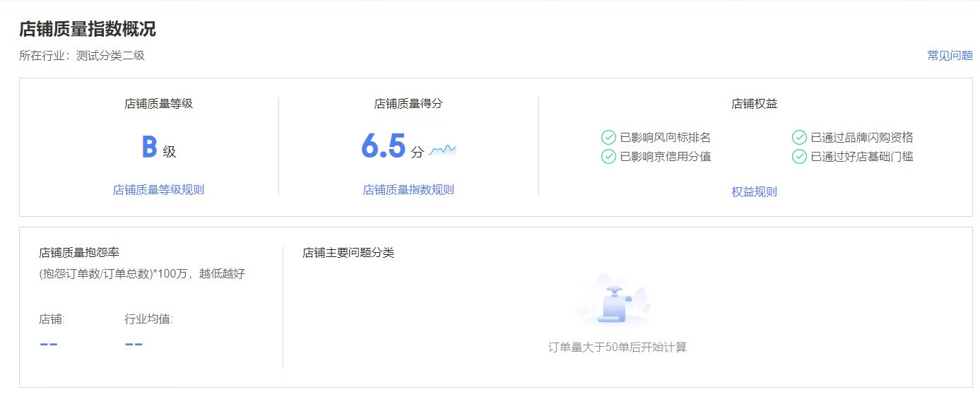The width and height of the screenshot is (980, 399).
Task: Click check icon next to 已通过好店基础门槛
Action: point(799,157)
